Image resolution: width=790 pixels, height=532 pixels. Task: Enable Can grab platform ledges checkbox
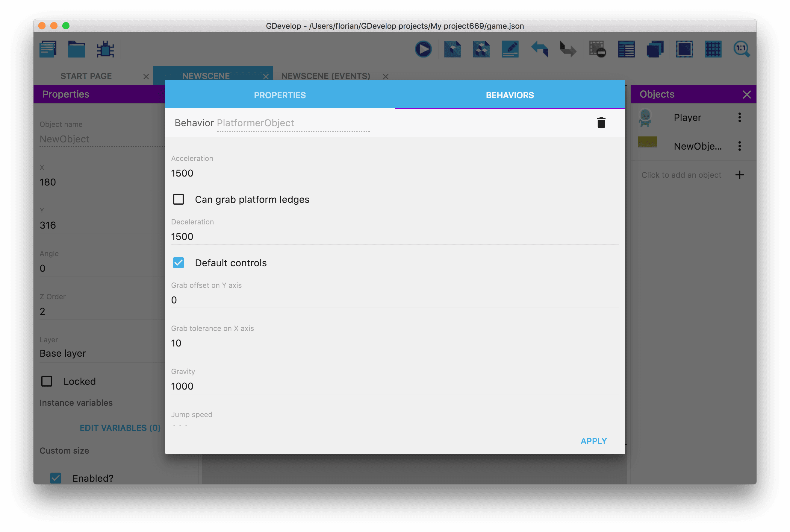coord(178,200)
